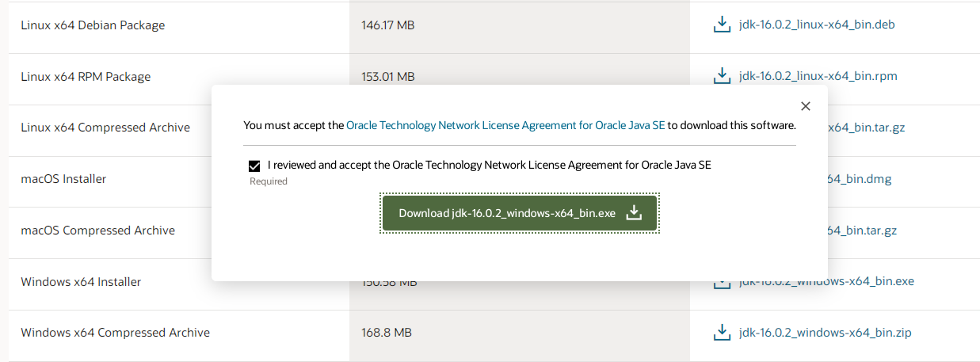Click download arrow icon inside green button
The width and height of the screenshot is (980, 362).
(x=634, y=213)
